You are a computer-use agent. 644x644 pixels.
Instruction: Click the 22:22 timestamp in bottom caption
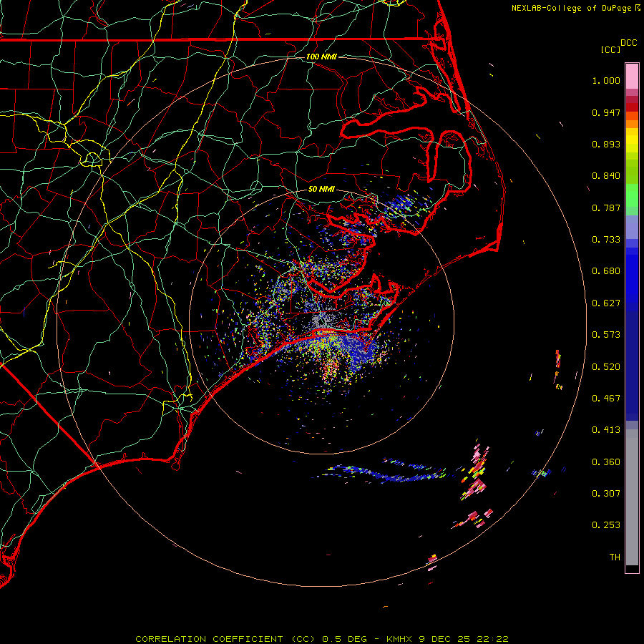click(x=492, y=639)
